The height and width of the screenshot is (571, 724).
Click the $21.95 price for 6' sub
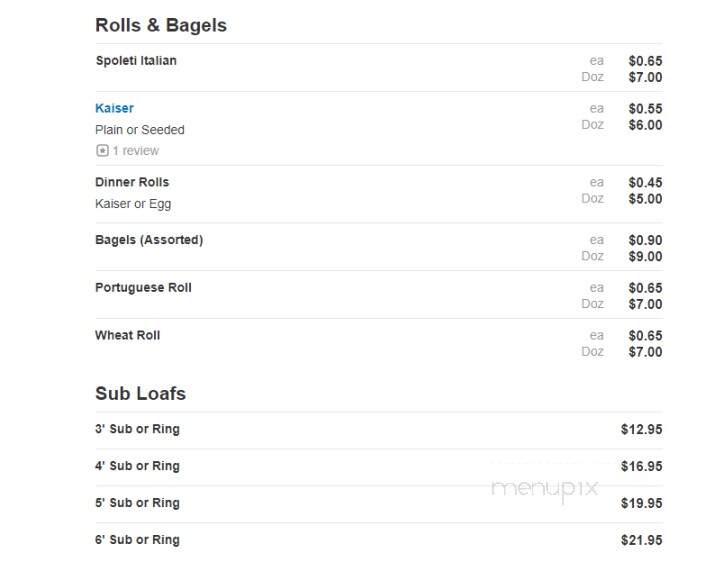pos(641,540)
